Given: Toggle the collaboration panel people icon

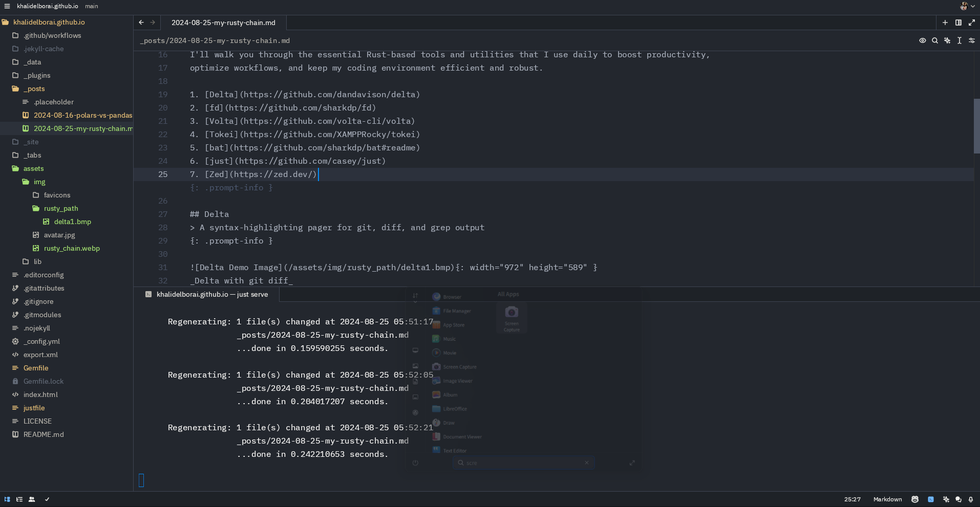Looking at the screenshot, I should [x=32, y=499].
